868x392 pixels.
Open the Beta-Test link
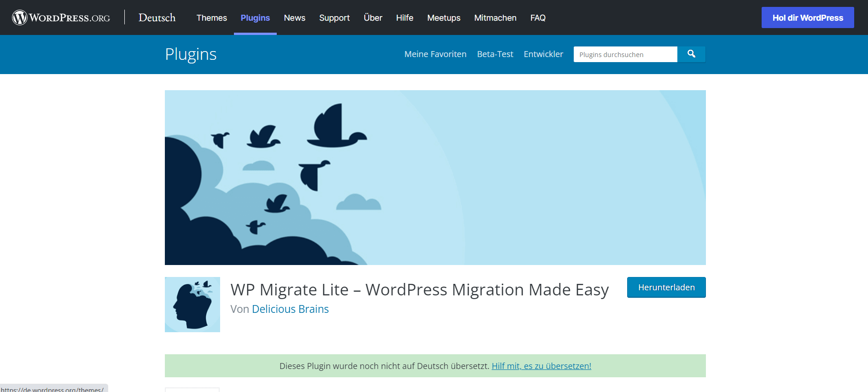point(495,54)
